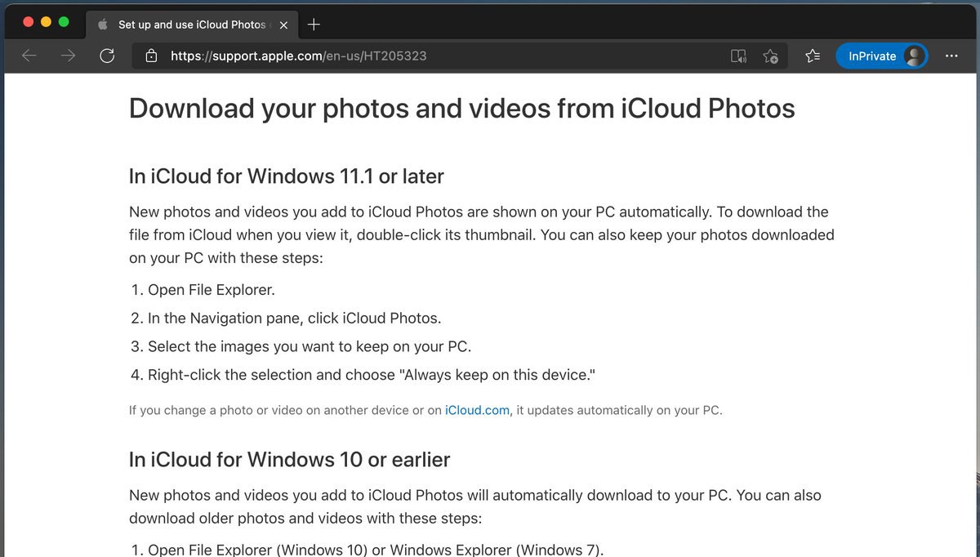Screen dimensions: 980x557
Task: Click step 'Always keep on this device'
Action: click(x=370, y=375)
